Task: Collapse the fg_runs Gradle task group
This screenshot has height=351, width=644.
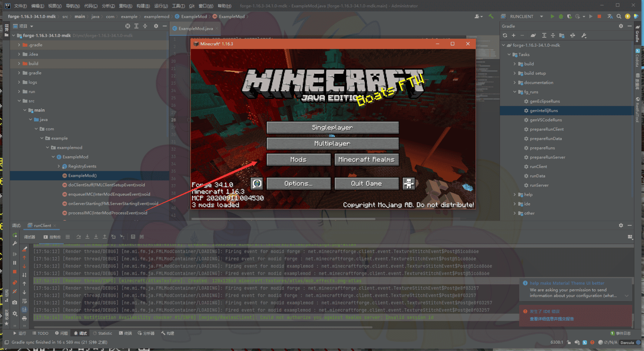Action: [515, 92]
